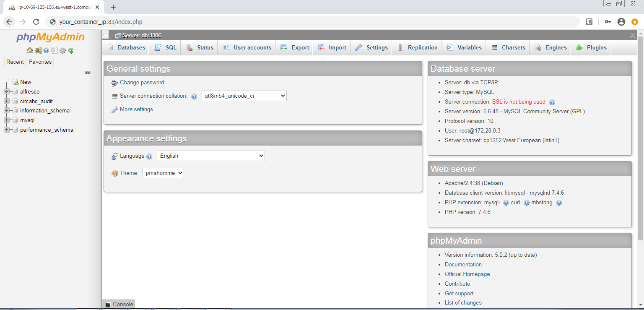Screen dimensions: 644x310
Task: Expand the circabc_audit database tree node
Action: [7, 101]
